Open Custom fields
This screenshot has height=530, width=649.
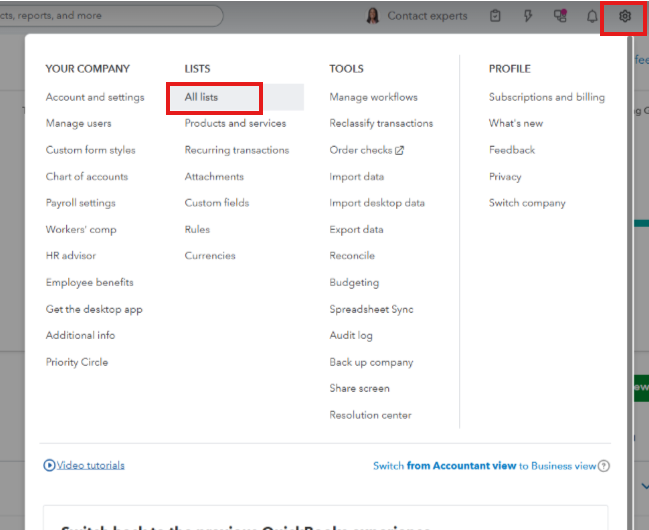tap(216, 203)
